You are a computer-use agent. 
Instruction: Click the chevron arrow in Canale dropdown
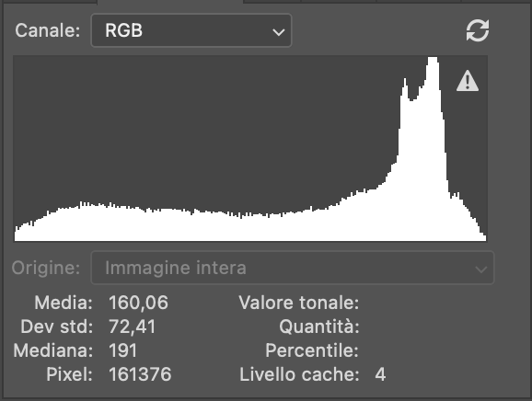[279, 32]
